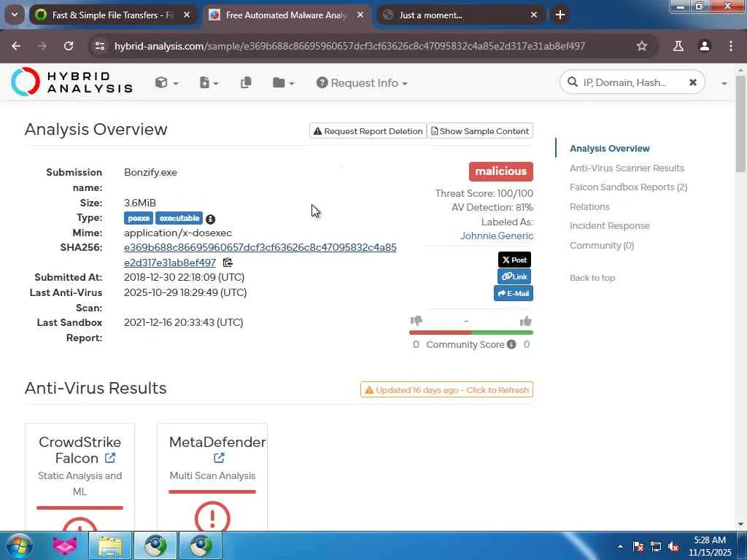The image size is (747, 560).
Task: Jump to Incident Response section
Action: [x=609, y=226]
